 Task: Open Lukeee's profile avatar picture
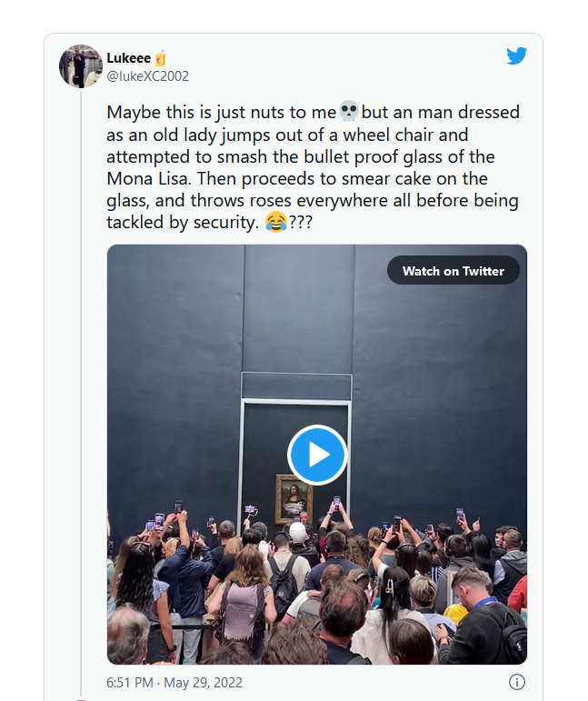[x=80, y=66]
